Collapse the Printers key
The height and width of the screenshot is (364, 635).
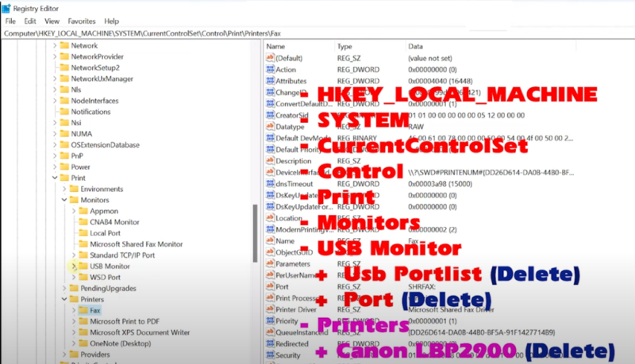[64, 299]
